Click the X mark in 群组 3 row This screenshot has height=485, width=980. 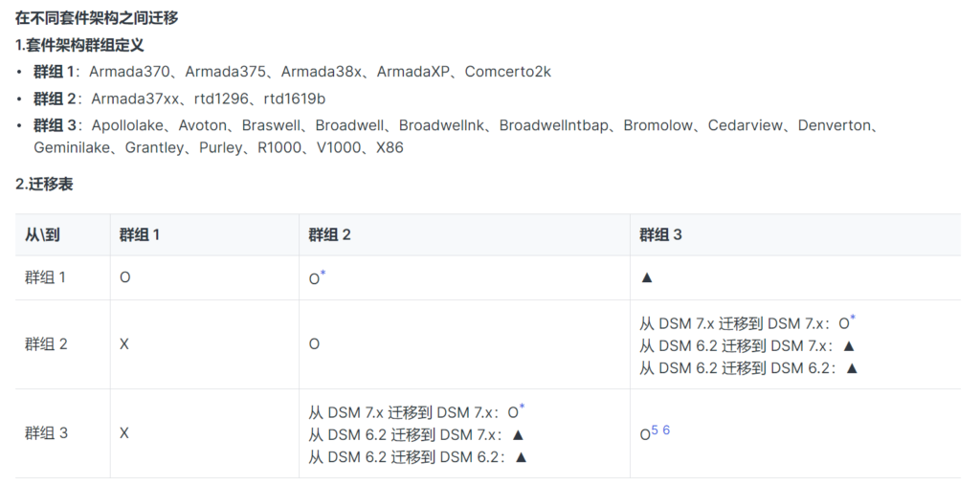124,433
